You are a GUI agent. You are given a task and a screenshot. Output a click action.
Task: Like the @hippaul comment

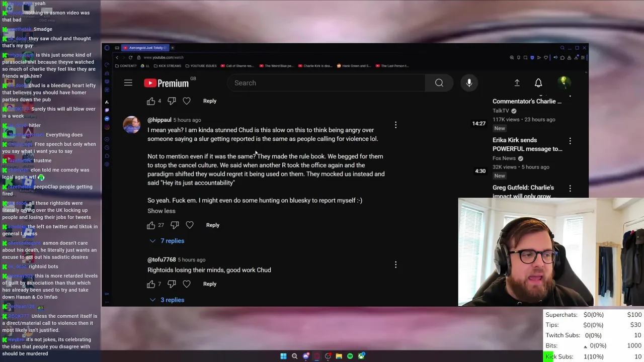(151, 225)
